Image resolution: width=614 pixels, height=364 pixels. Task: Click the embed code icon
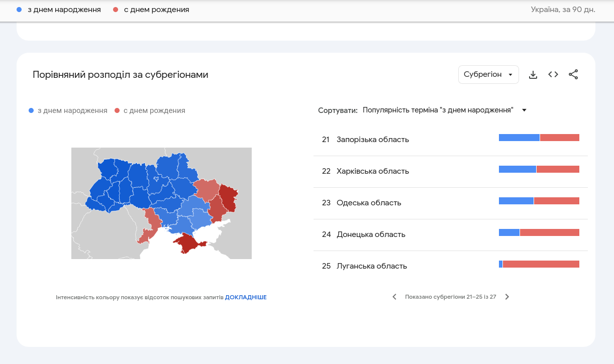(x=553, y=75)
